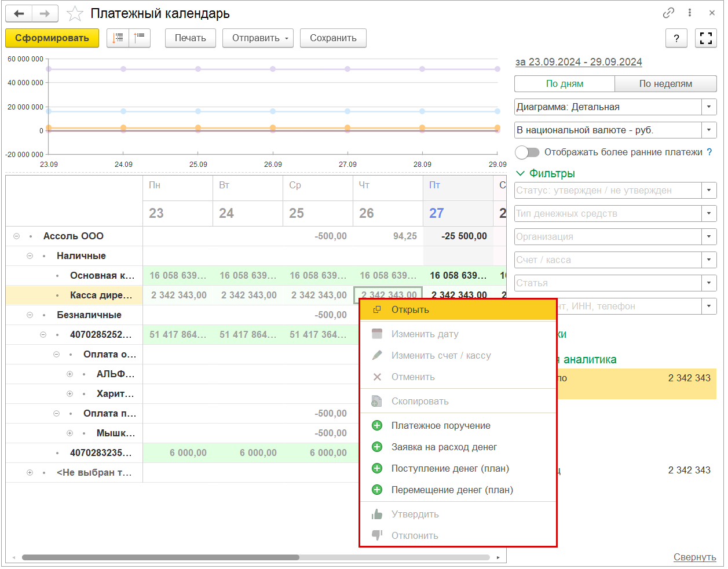Collapse the Фильтры section chevron
This screenshot has height=569, width=728.
pyautogui.click(x=520, y=173)
